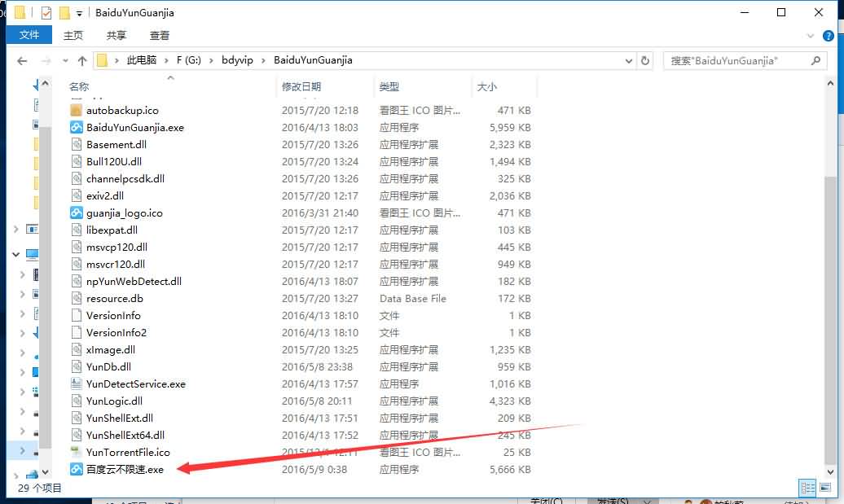Click the 5,959 KB size cell
The height and width of the screenshot is (504, 844).
point(510,128)
